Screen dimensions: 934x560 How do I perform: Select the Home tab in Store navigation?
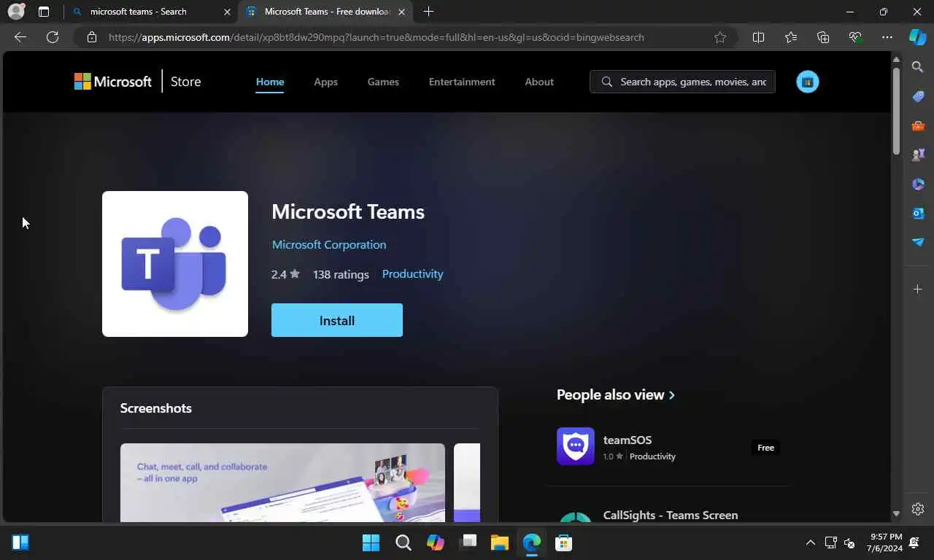(x=270, y=82)
